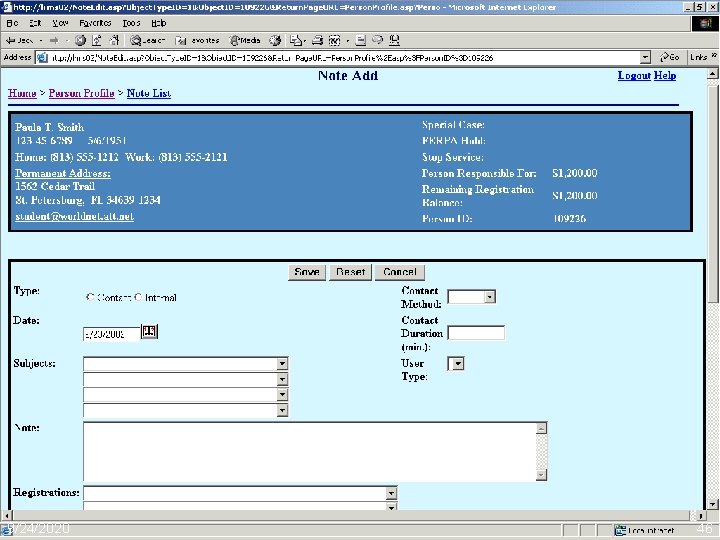This screenshot has height=540, width=720.
Task: Click the Edit page toolbar icon
Action: click(x=334, y=40)
